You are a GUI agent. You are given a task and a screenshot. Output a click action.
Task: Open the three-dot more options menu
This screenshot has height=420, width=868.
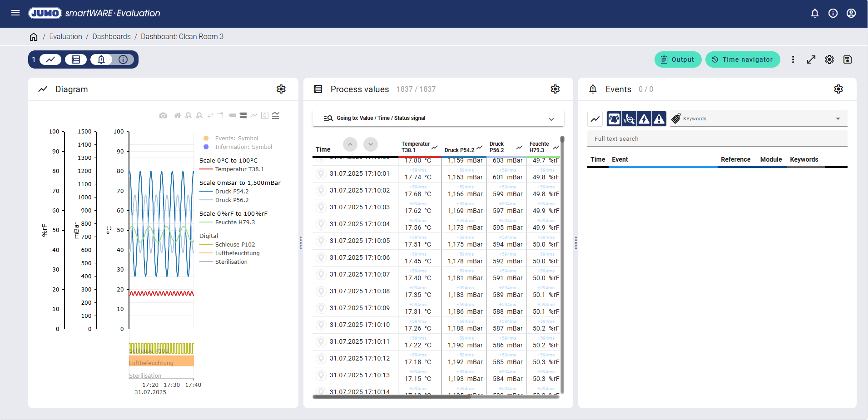click(x=793, y=59)
